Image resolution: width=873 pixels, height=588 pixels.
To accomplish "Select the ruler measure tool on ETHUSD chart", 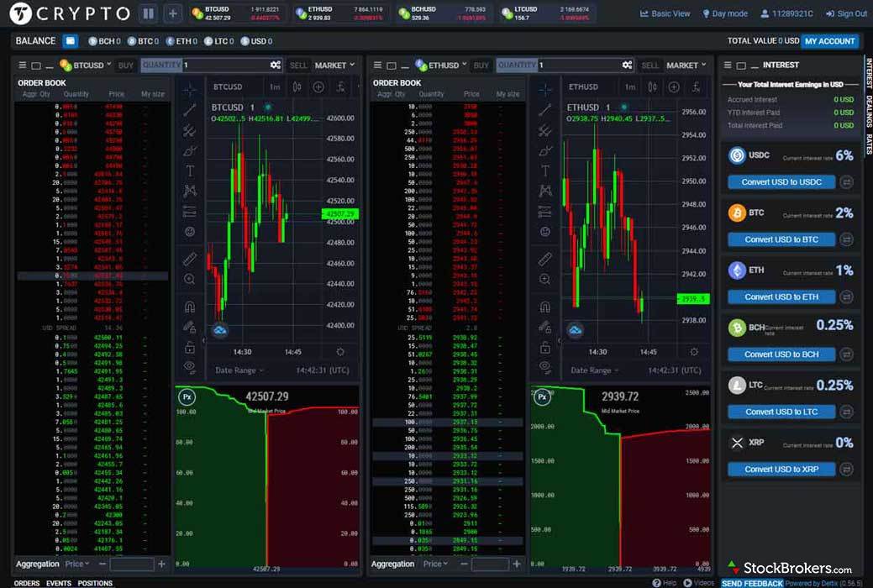I will 545,259.
